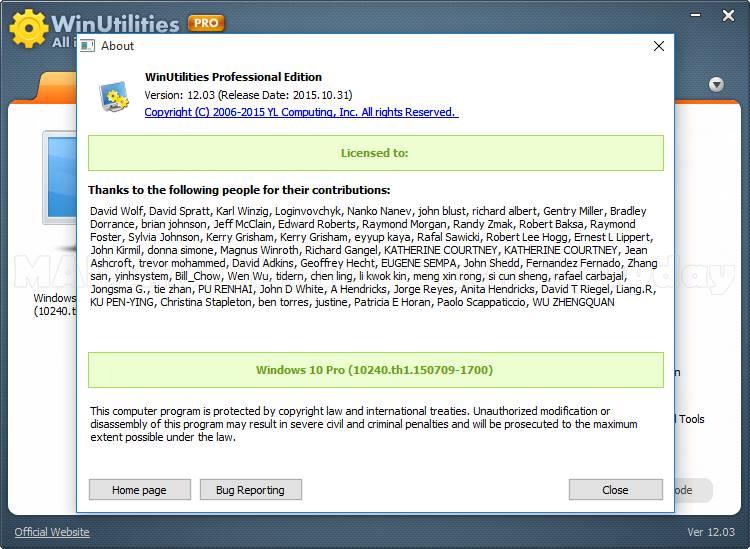750x549 pixels.
Task: Click the Close button in About dialog
Action: click(x=616, y=490)
